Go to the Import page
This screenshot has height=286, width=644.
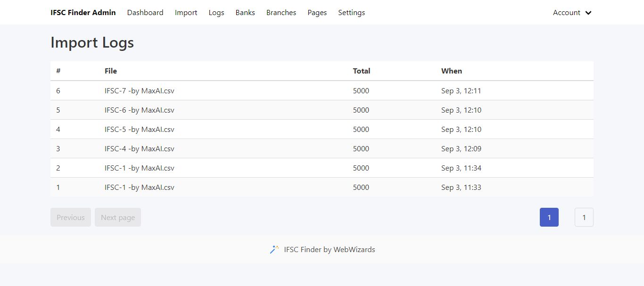tap(186, 13)
